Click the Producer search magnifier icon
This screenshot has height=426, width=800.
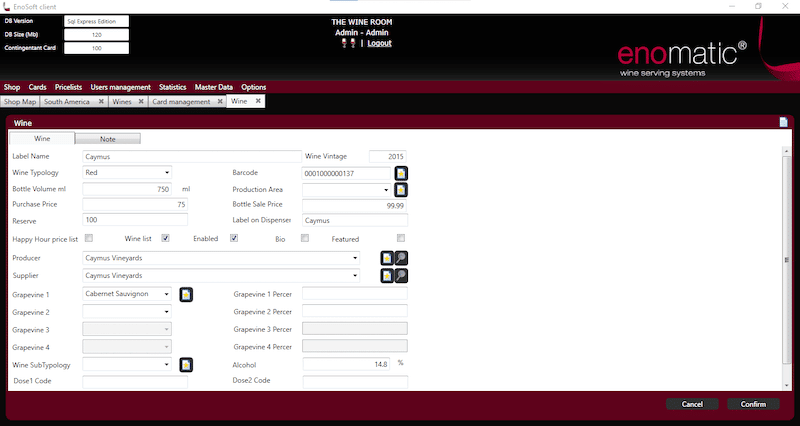click(x=401, y=258)
